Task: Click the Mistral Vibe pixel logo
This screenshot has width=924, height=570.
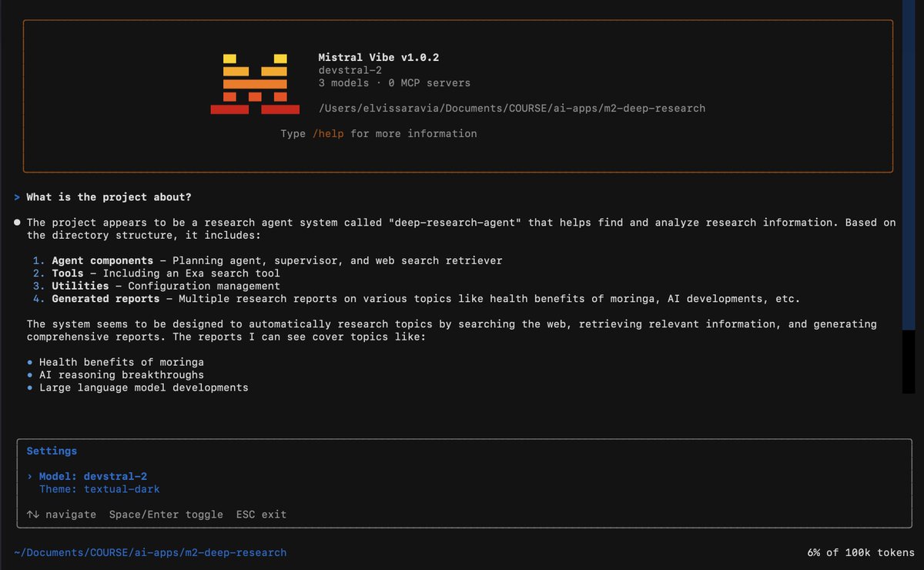Action: click(x=254, y=83)
